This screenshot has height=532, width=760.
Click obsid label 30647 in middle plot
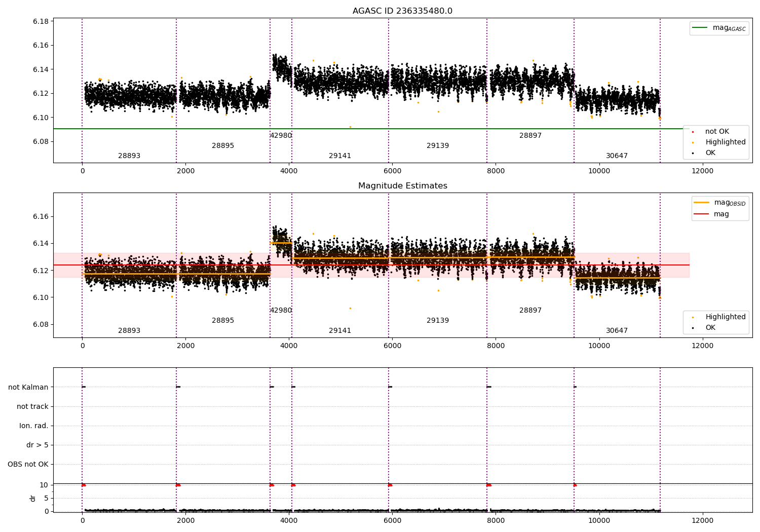(x=617, y=331)
